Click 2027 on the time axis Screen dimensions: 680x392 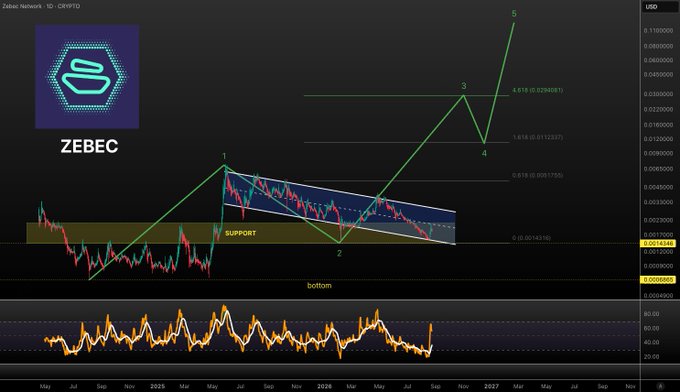(491, 386)
